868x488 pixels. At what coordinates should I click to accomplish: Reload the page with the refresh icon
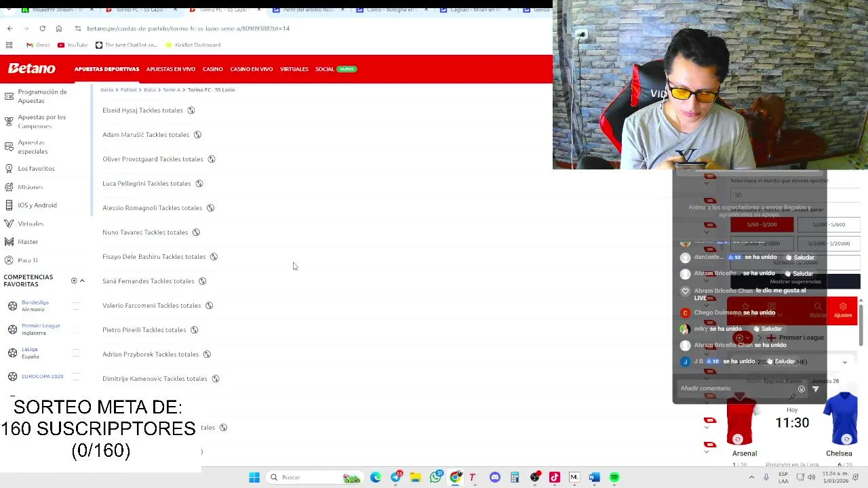tap(42, 28)
